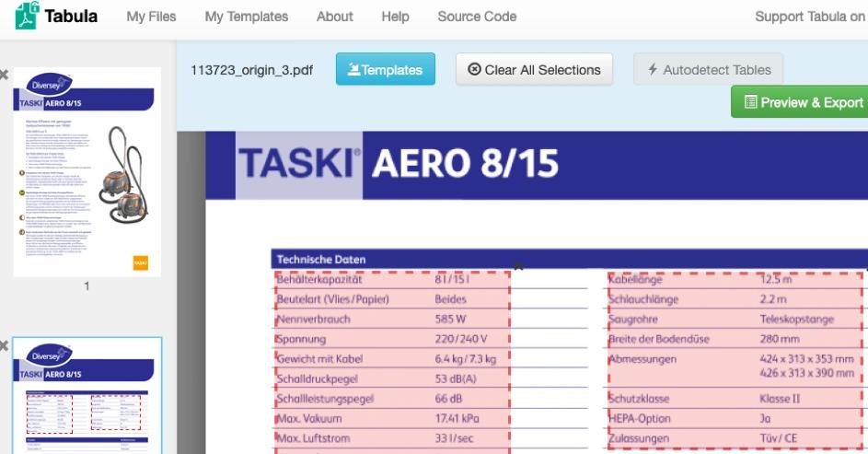The height and width of the screenshot is (454, 868).
Task: Click the 'Schutzklasse' row label
Action: [x=639, y=399]
